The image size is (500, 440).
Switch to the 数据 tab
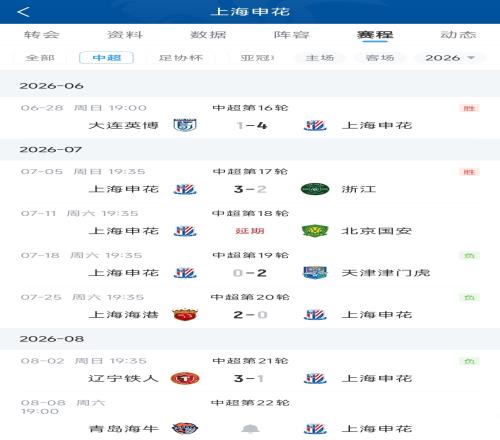pos(208,35)
